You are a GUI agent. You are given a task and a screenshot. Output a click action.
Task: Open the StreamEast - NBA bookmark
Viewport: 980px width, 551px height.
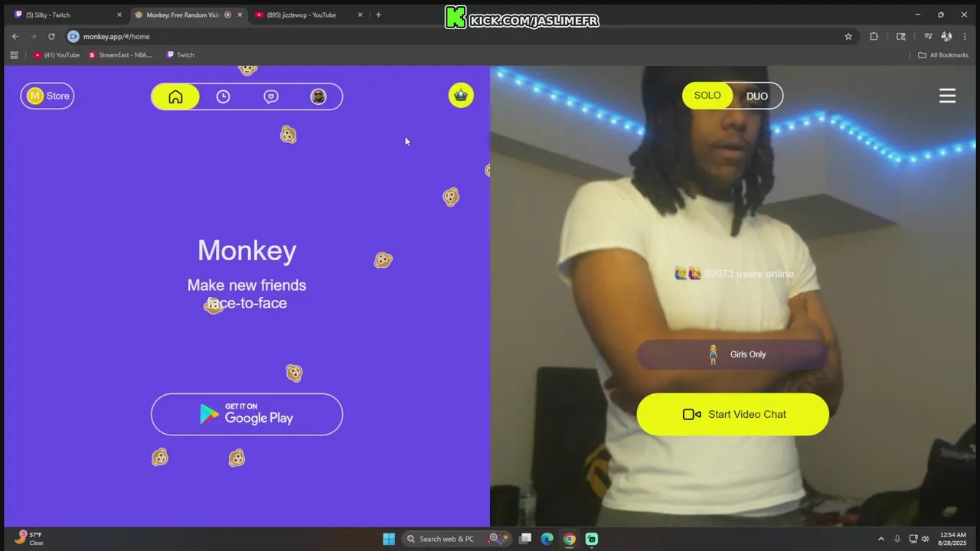(120, 55)
